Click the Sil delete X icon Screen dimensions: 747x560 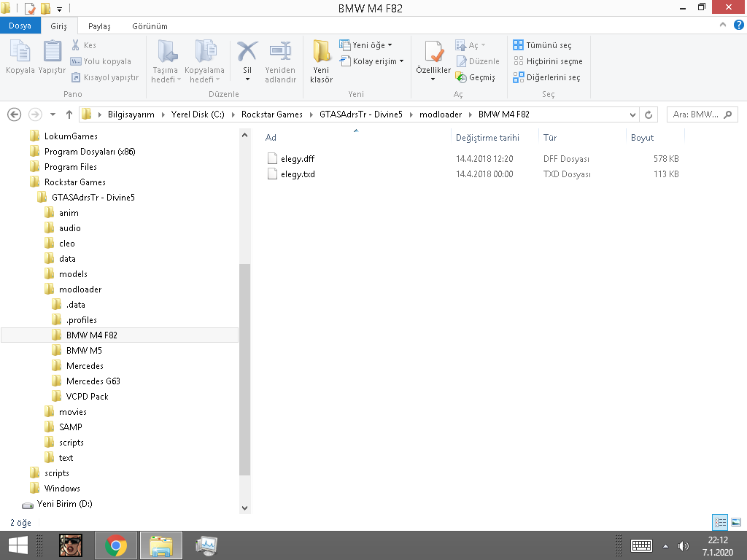click(247, 51)
